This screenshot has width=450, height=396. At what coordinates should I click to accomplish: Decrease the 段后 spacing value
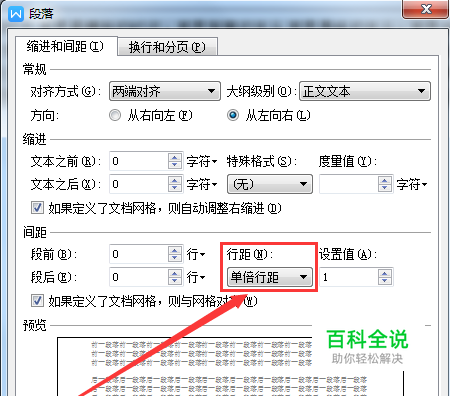click(x=175, y=281)
